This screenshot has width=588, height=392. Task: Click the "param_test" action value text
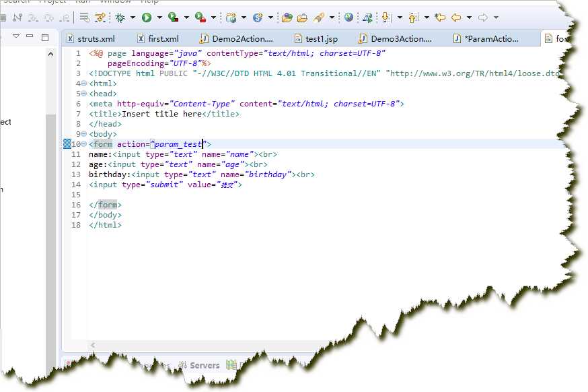point(178,144)
